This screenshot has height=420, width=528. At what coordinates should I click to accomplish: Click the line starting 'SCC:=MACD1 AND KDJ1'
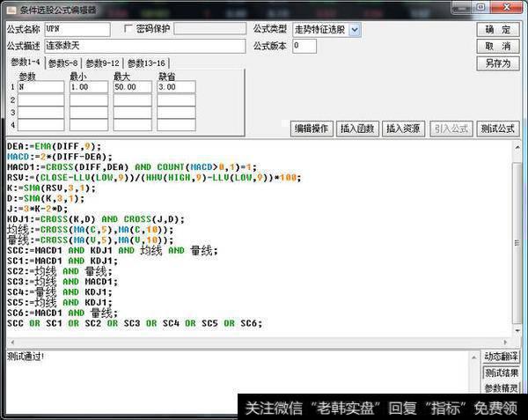tap(113, 251)
